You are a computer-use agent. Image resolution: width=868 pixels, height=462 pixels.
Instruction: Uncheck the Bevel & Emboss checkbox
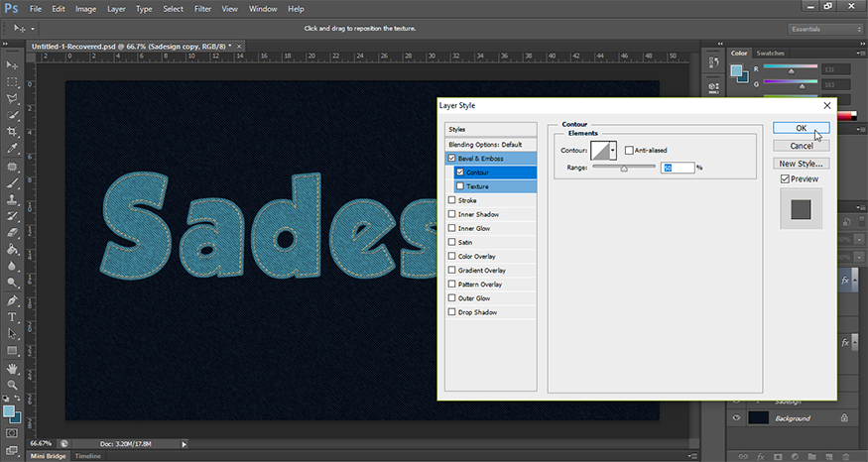coord(451,159)
